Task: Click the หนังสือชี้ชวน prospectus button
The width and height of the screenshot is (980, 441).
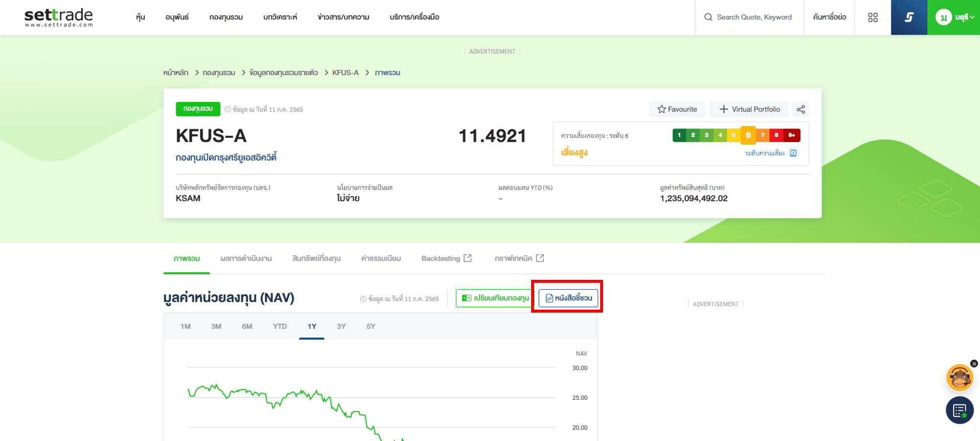Action: pyautogui.click(x=568, y=298)
